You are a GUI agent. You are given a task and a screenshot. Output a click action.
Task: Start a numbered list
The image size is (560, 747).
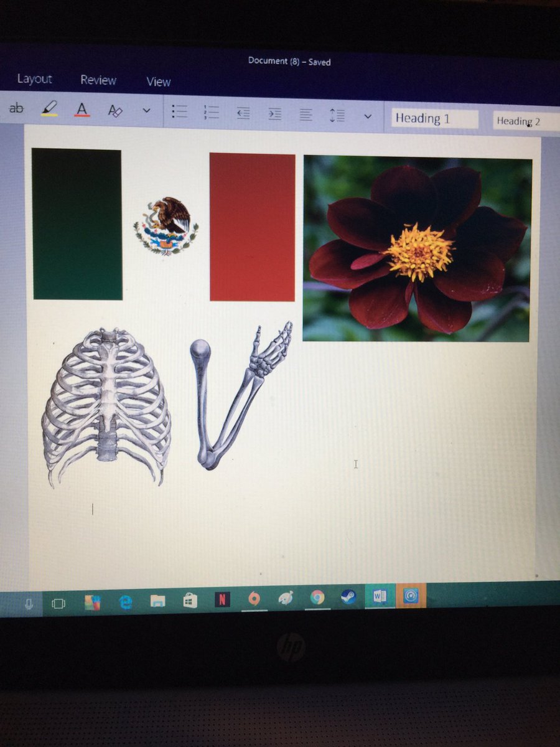tap(212, 112)
